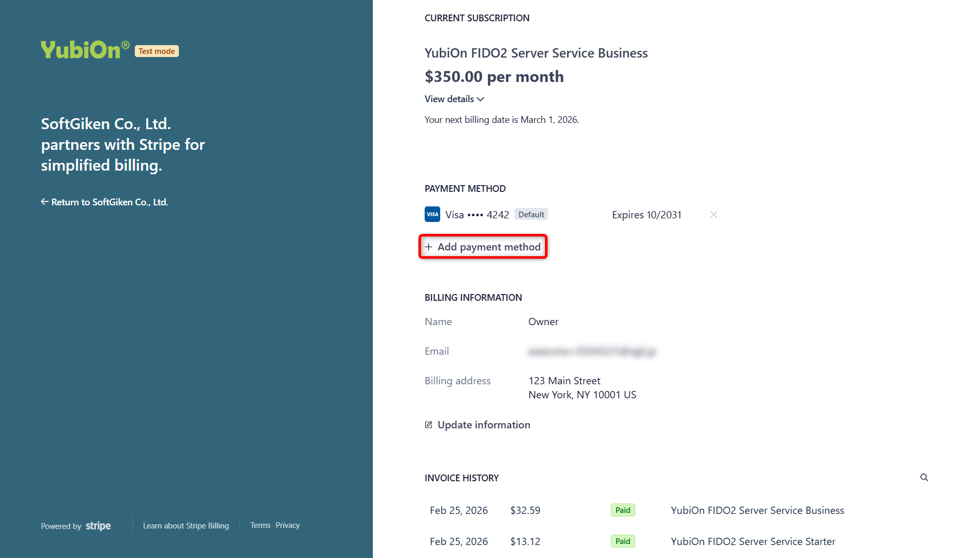
Task: Open the Add payment method form
Action: (x=488, y=247)
